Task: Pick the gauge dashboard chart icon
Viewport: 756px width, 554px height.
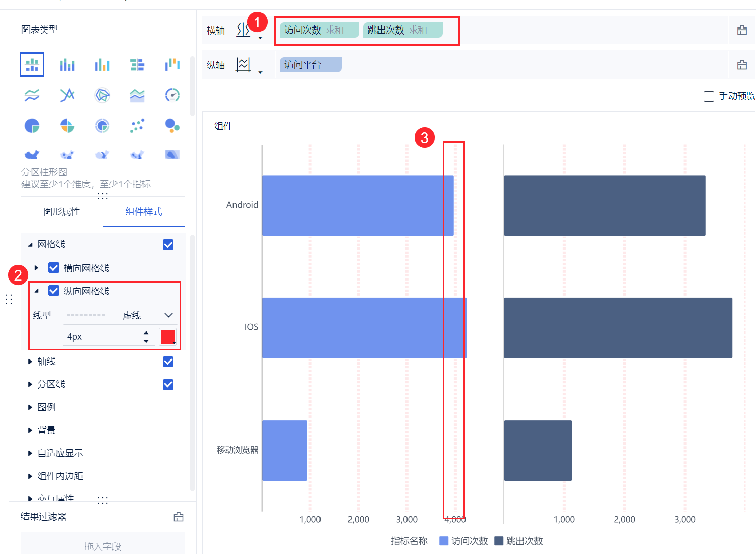Action: point(172,95)
